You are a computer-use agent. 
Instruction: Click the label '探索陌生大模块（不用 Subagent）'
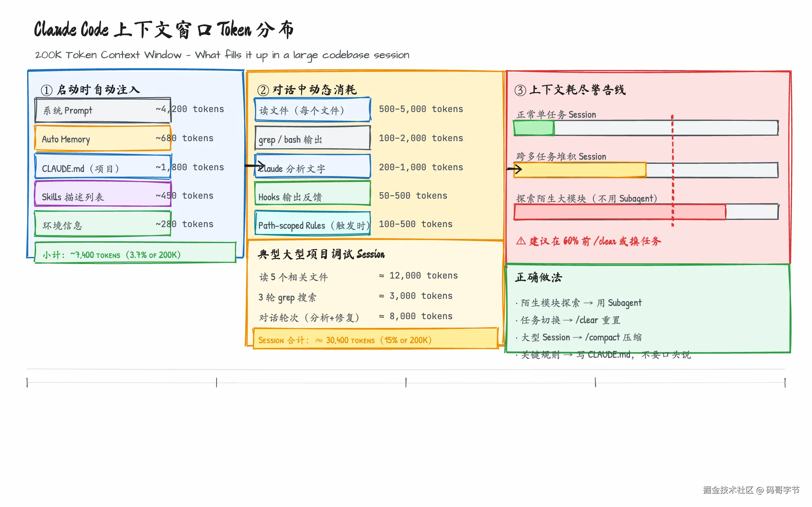tap(587, 199)
